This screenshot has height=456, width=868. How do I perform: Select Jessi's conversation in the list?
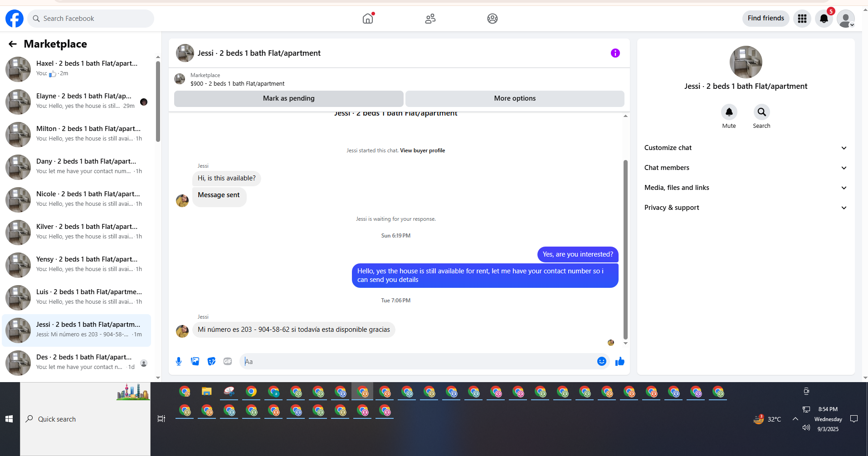[x=77, y=330]
